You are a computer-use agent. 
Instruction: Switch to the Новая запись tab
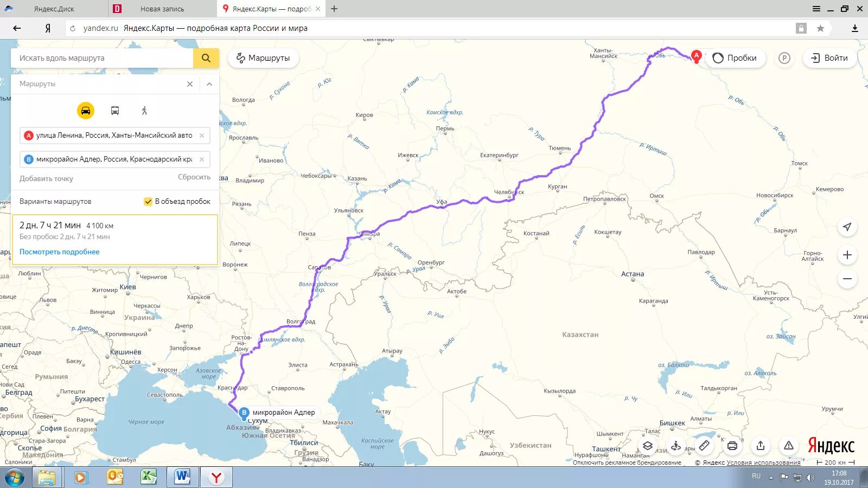click(162, 9)
